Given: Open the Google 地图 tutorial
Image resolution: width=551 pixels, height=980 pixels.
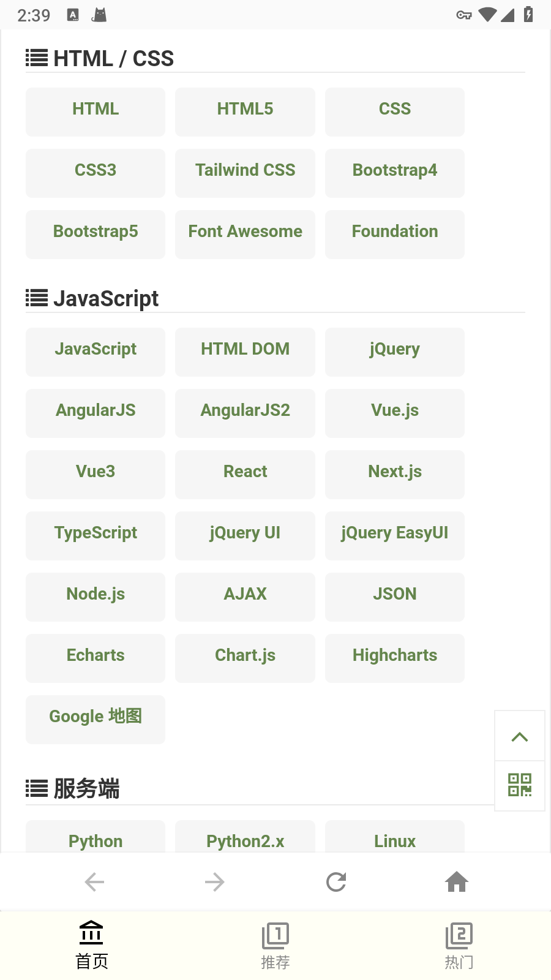Looking at the screenshot, I should (x=96, y=719).
